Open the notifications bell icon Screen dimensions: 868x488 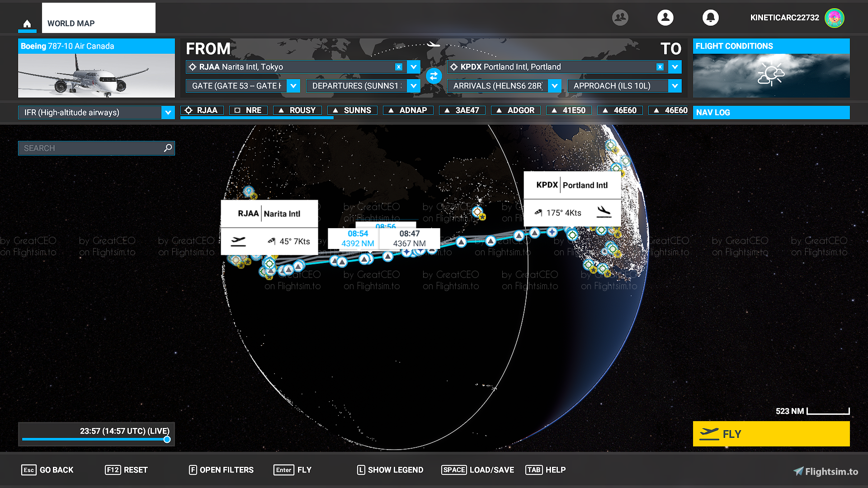[711, 18]
